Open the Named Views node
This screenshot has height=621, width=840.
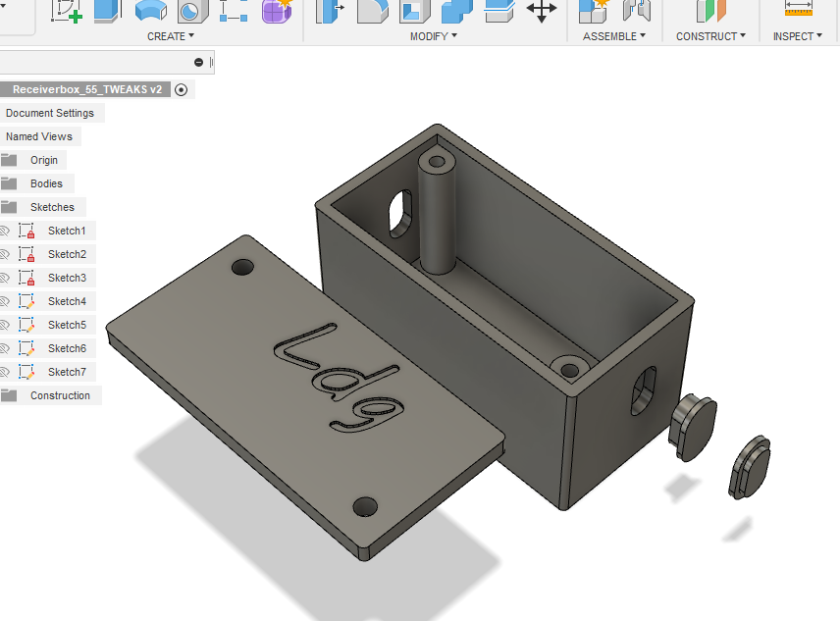point(39,136)
